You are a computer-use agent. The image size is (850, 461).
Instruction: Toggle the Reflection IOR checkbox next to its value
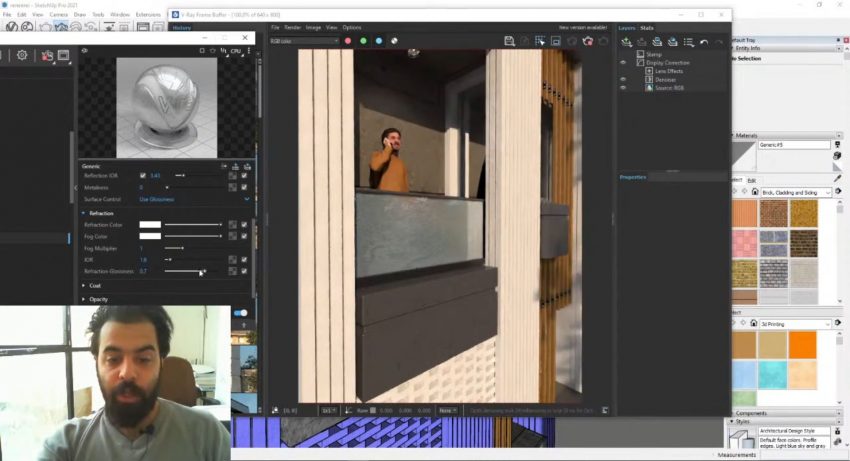(143, 175)
